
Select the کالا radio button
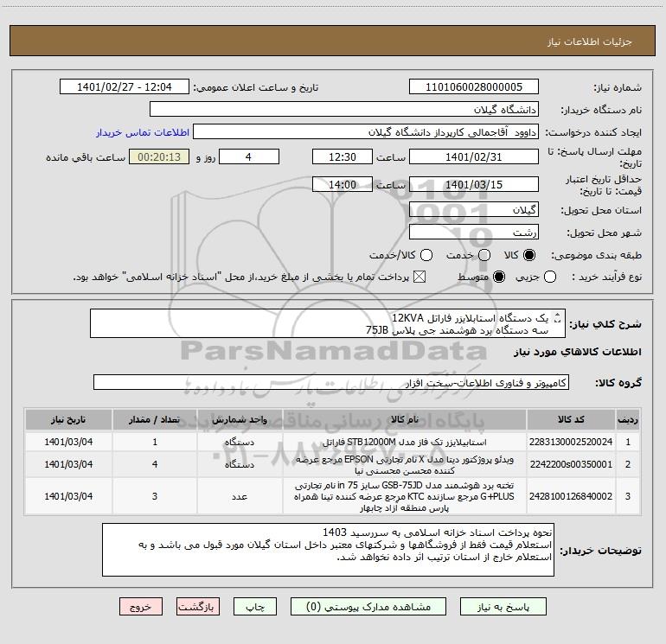point(529,255)
